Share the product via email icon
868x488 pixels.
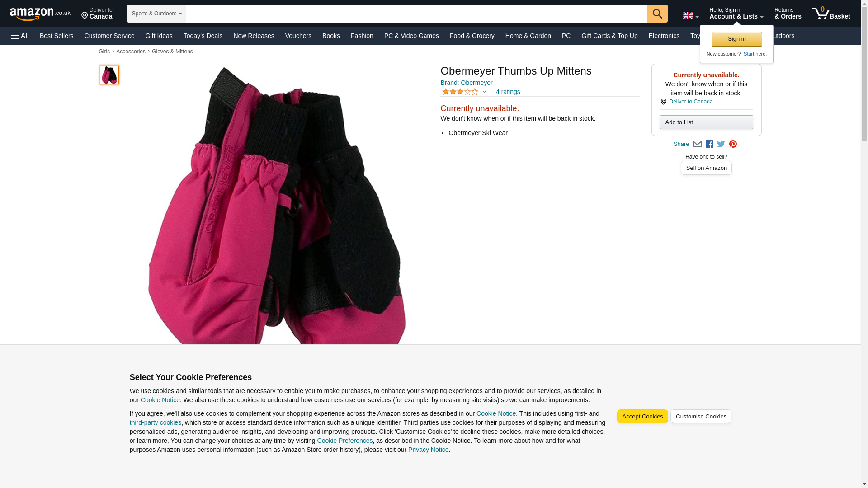697,144
